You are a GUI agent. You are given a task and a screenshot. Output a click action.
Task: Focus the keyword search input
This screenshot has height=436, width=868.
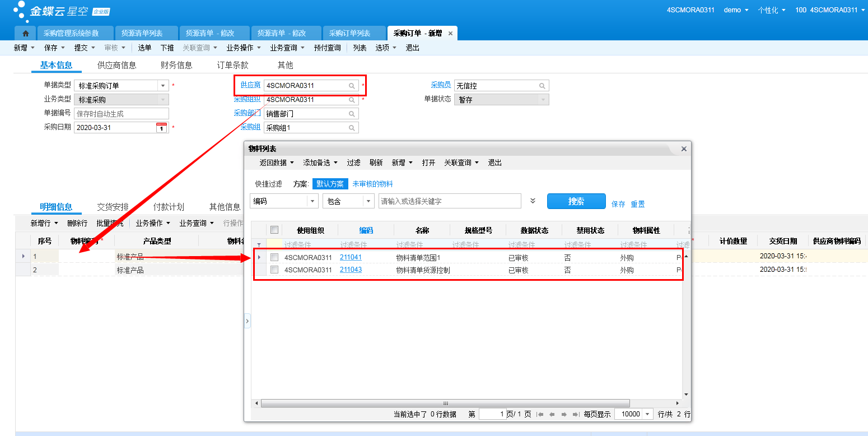[450, 201]
